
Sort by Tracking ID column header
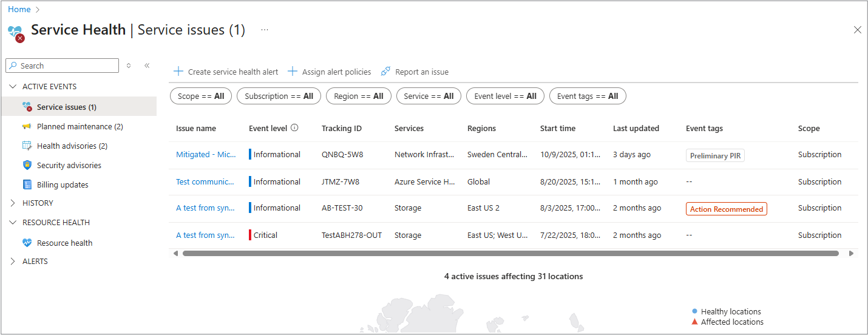pyautogui.click(x=342, y=129)
